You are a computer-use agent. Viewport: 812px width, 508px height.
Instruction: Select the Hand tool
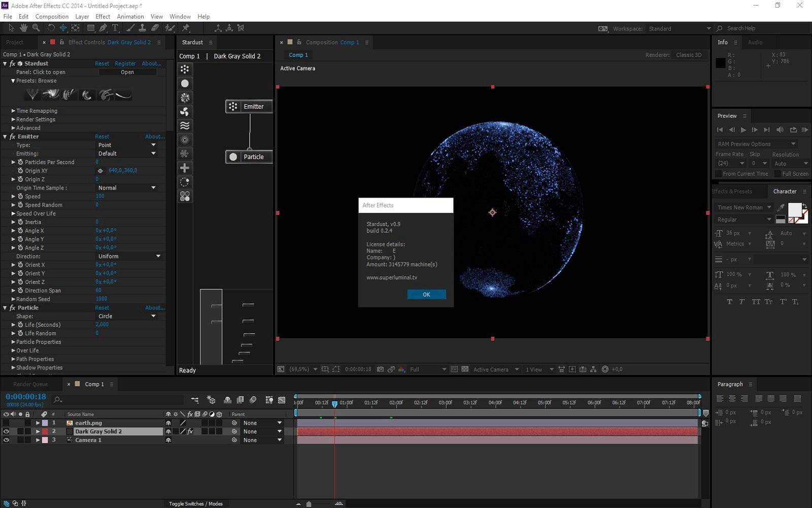(23, 28)
